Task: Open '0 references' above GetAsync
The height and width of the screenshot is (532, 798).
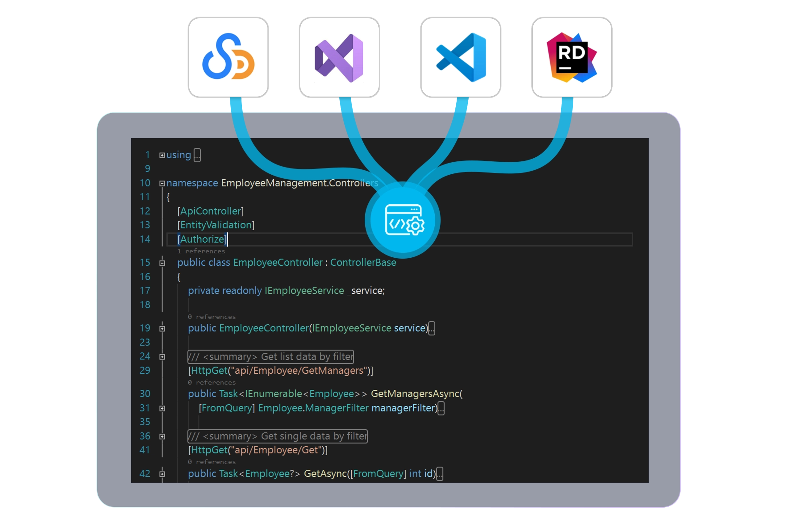Action: (212, 462)
